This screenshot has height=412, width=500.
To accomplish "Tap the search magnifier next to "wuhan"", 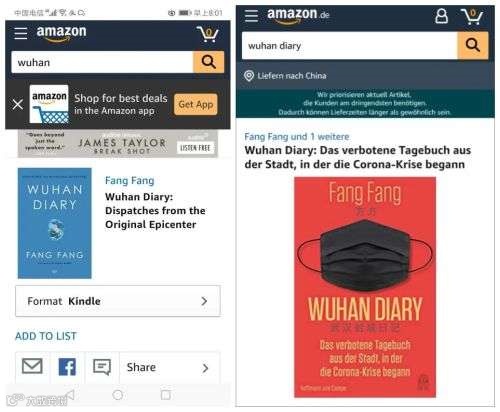I will click(x=208, y=62).
